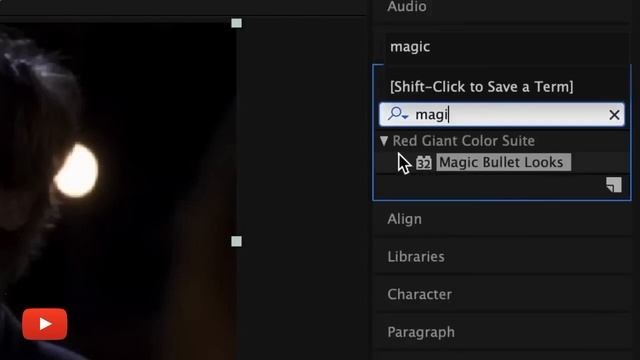
Task: Open the Audio panel
Action: pyautogui.click(x=407, y=7)
